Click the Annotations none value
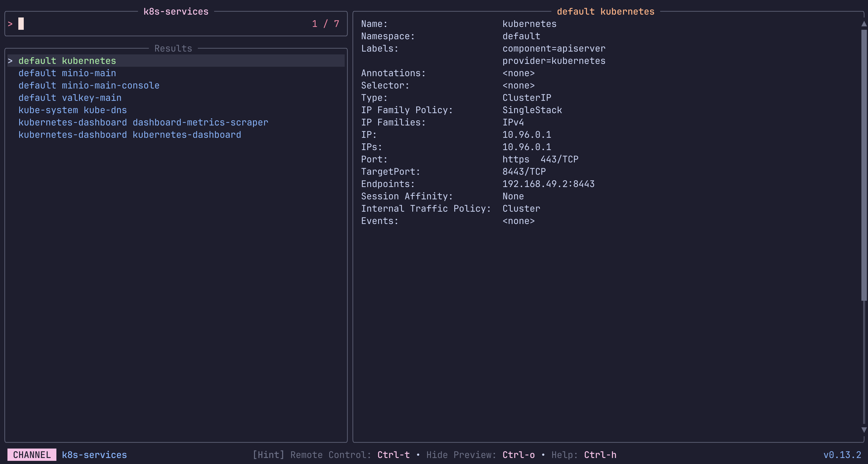 click(x=518, y=73)
